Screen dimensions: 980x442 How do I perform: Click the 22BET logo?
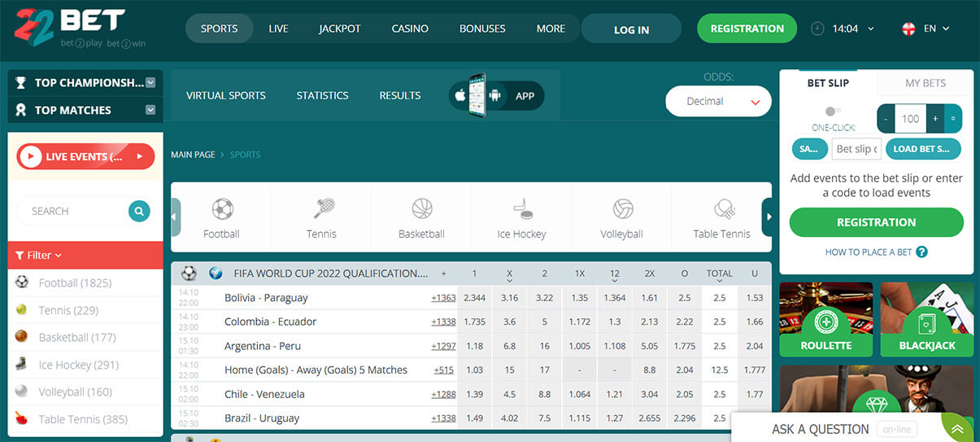pyautogui.click(x=80, y=28)
